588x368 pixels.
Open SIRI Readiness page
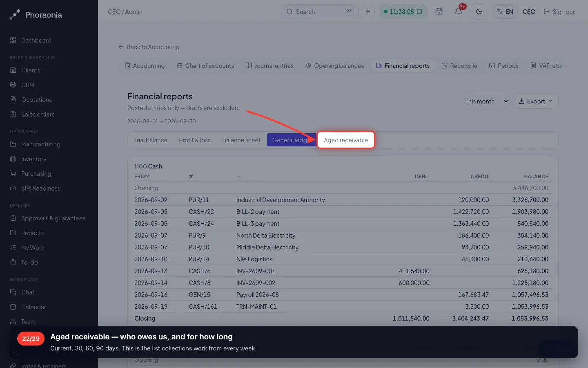(x=40, y=188)
